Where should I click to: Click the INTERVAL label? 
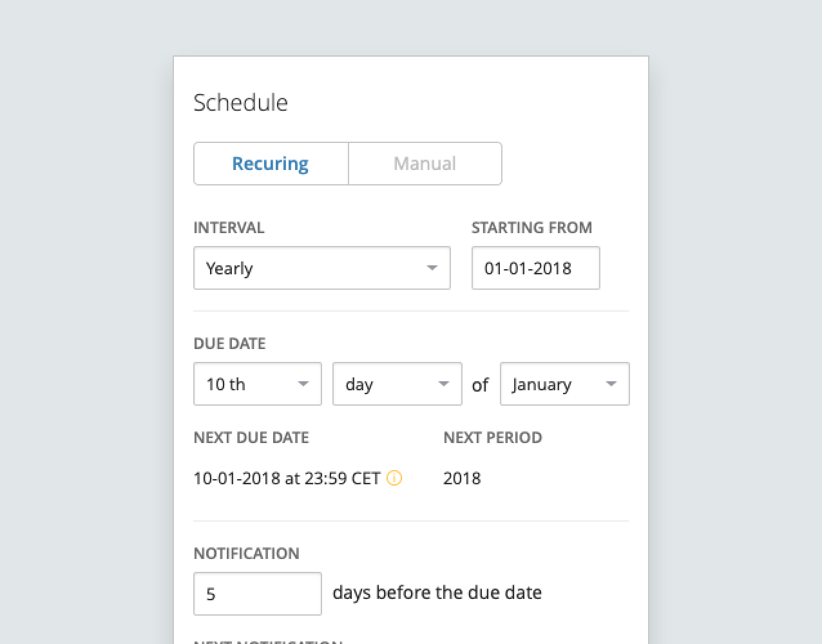[229, 227]
